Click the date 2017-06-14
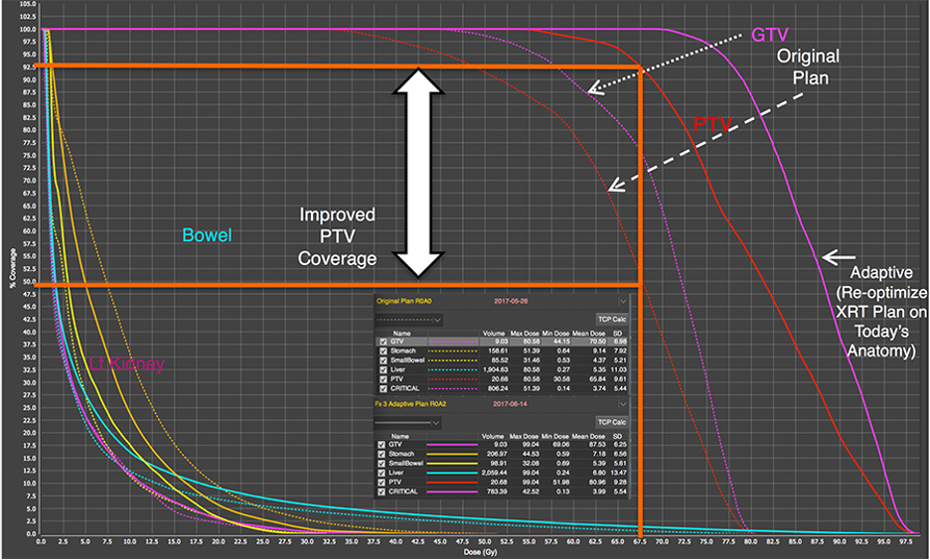 [511, 404]
